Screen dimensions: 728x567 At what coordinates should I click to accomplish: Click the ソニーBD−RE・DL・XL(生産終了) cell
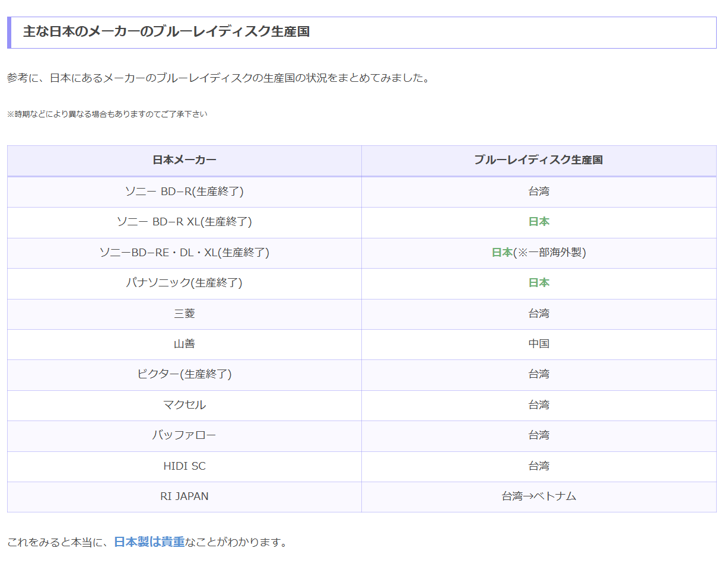pos(185,253)
